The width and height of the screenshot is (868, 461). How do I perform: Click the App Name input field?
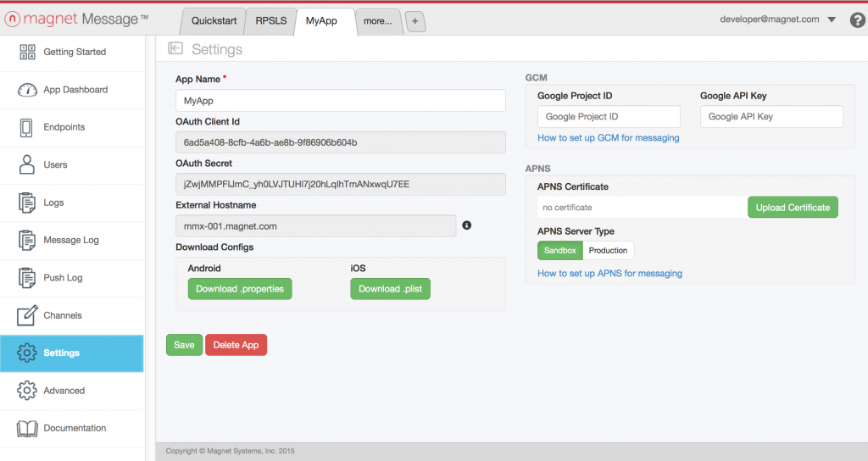341,101
